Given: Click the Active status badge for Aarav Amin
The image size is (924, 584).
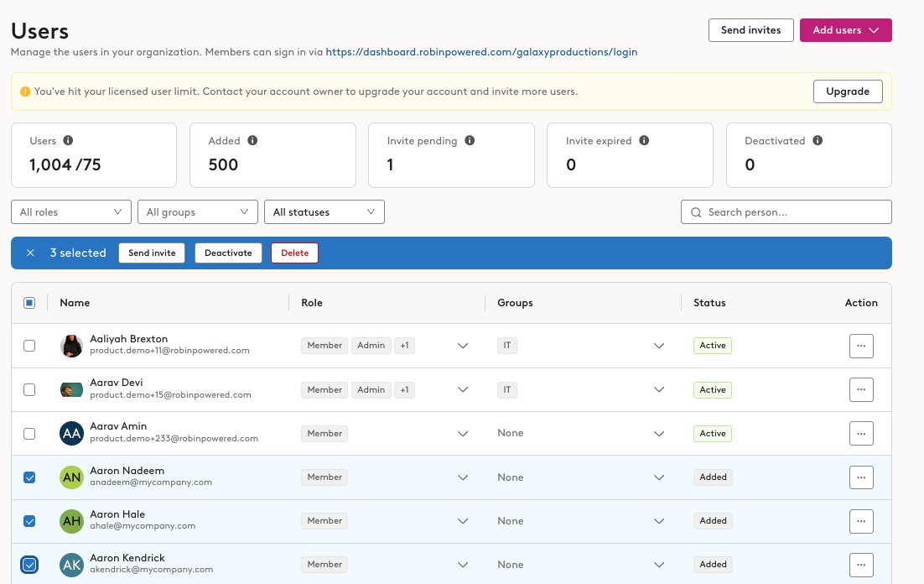Looking at the screenshot, I should (x=713, y=434).
